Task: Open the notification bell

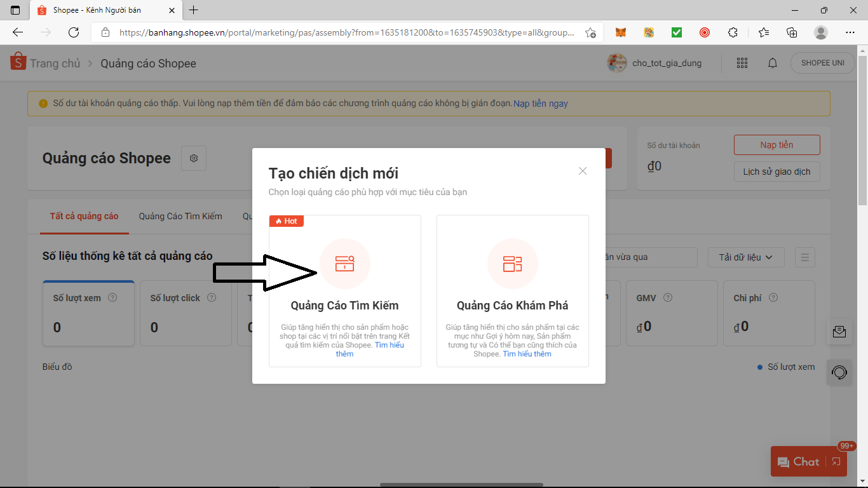Action: coord(773,63)
